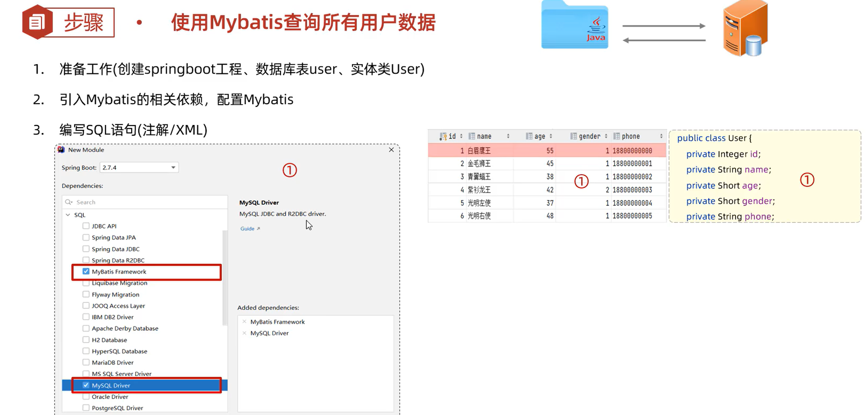This screenshot has height=415, width=868.
Task: Open the MySQL Driver Guide link
Action: 250,229
